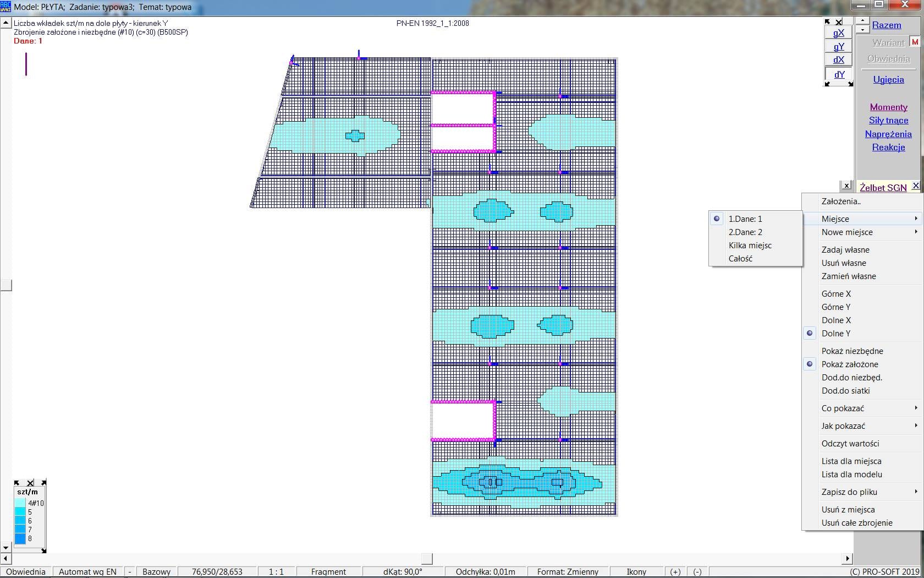The image size is (924, 578).
Task: Click the red M icon beside Wariant
Action: [x=915, y=42]
